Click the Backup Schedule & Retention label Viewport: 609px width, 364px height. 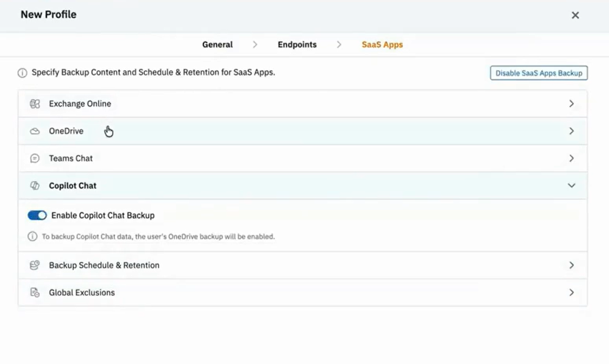(x=104, y=265)
